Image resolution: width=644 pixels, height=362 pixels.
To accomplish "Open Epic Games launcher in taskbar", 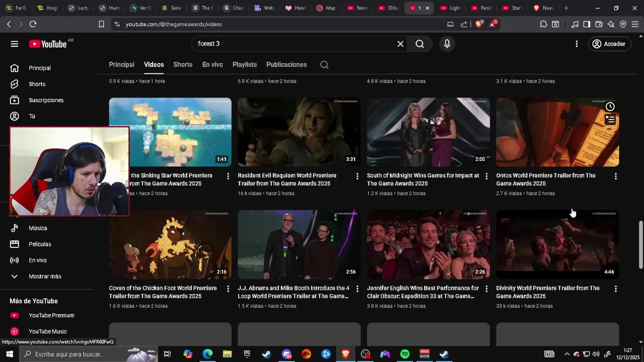I will point(247,354).
